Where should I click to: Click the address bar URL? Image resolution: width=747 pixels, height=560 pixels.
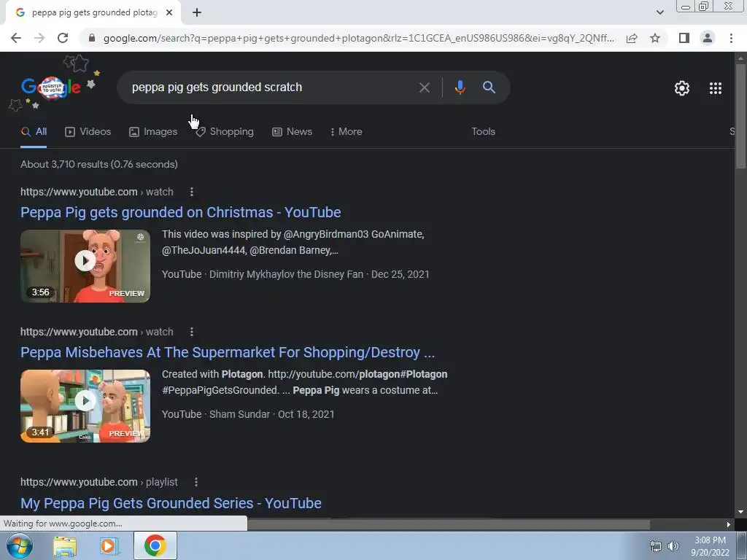pyautogui.click(x=358, y=38)
